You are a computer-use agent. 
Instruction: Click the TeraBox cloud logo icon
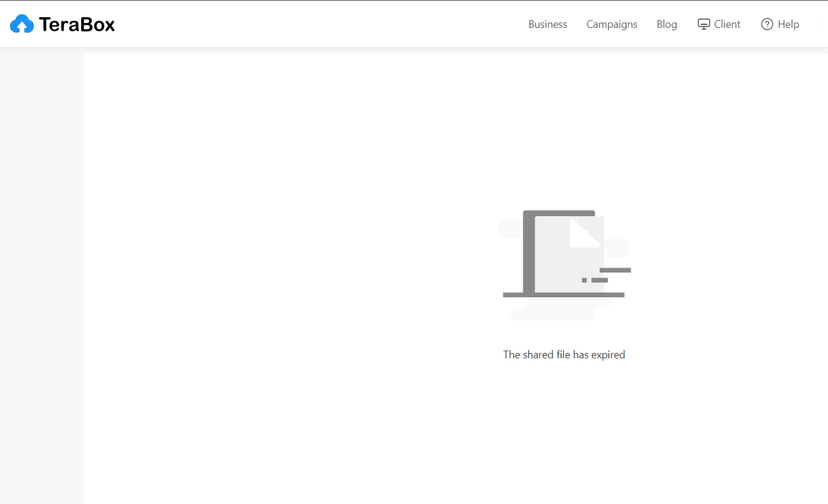click(22, 24)
